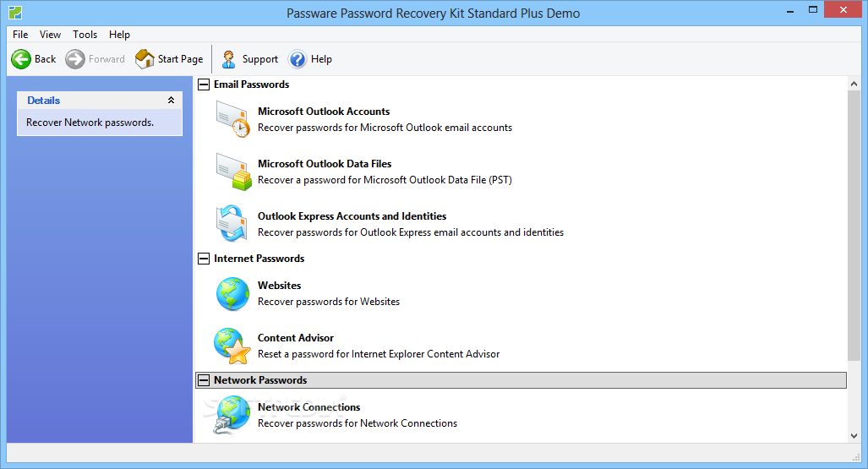Click the Network Connections globe icon
The width and height of the screenshot is (868, 469).
tap(232, 414)
